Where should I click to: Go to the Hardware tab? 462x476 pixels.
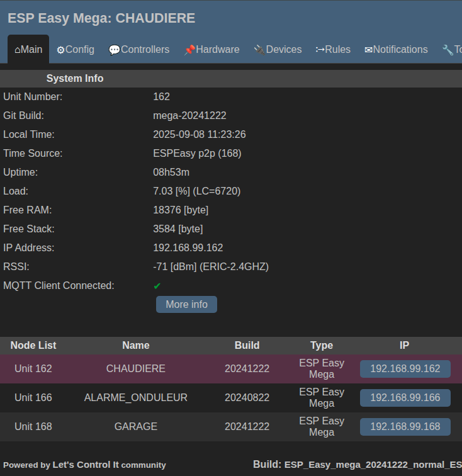(x=212, y=50)
